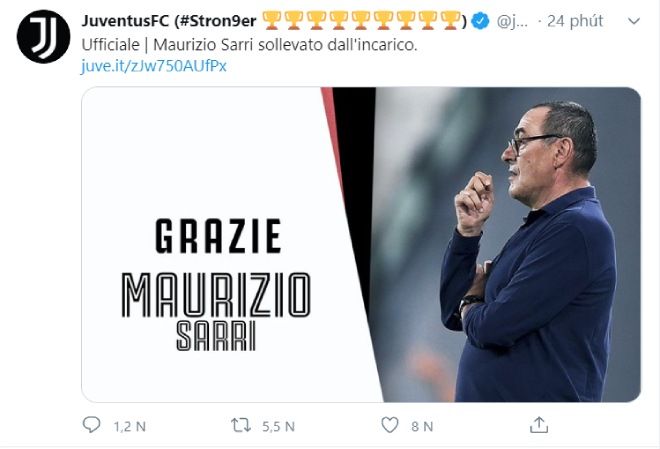Click the 8 N like count
Image resolution: width=660 pixels, height=449 pixels.
[x=422, y=426]
